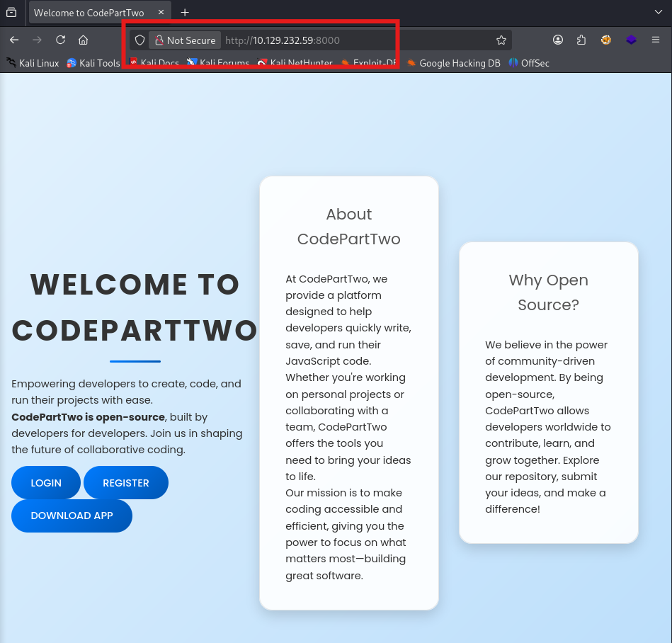
Task: Open the tracking protection shield icon
Action: pyautogui.click(x=139, y=40)
